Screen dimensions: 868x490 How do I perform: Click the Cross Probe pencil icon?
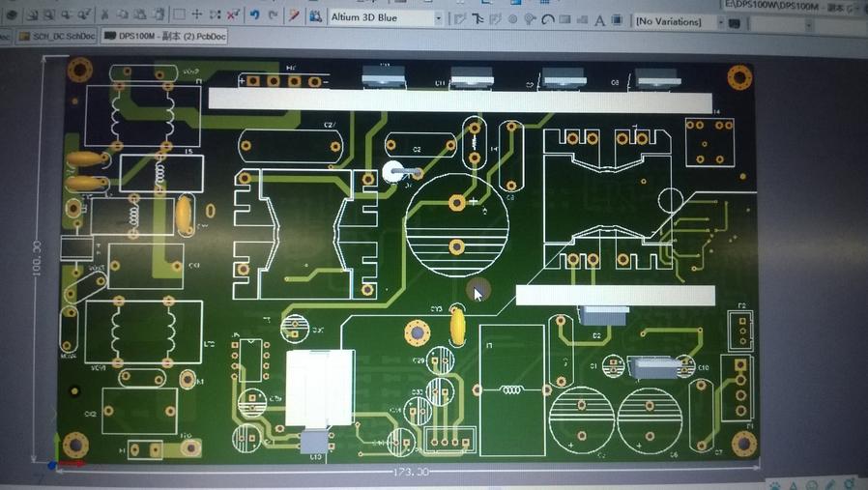click(294, 16)
